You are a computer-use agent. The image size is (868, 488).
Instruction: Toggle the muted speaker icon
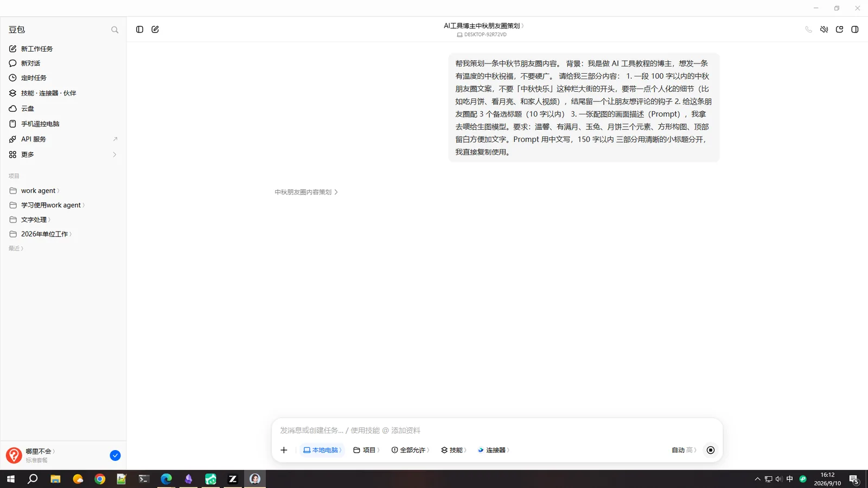[824, 29]
